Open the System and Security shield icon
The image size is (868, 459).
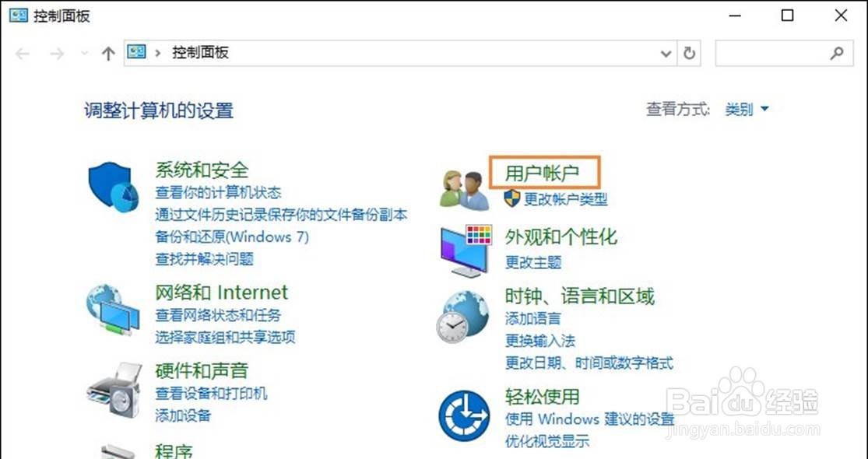[x=114, y=187]
